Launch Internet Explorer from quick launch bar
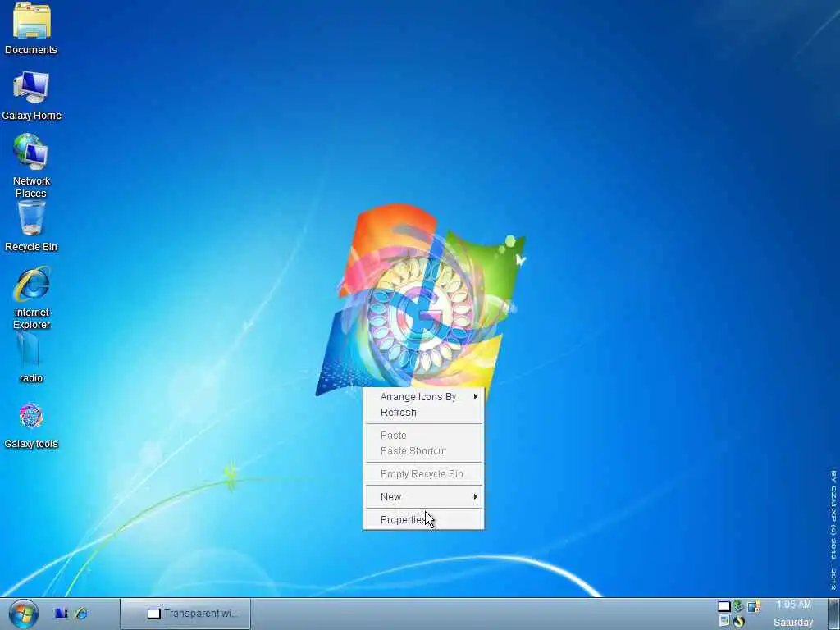840x630 pixels. pos(81,614)
